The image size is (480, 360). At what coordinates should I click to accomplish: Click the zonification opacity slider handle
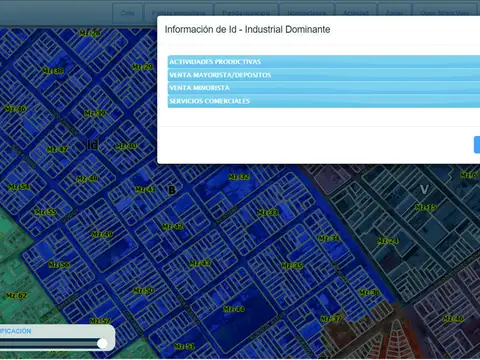pos(102,343)
